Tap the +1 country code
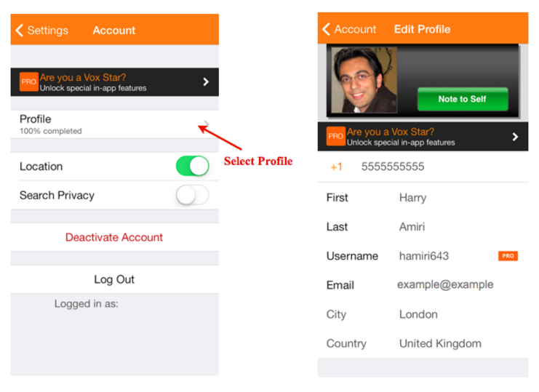539x392 pixels. 336,167
